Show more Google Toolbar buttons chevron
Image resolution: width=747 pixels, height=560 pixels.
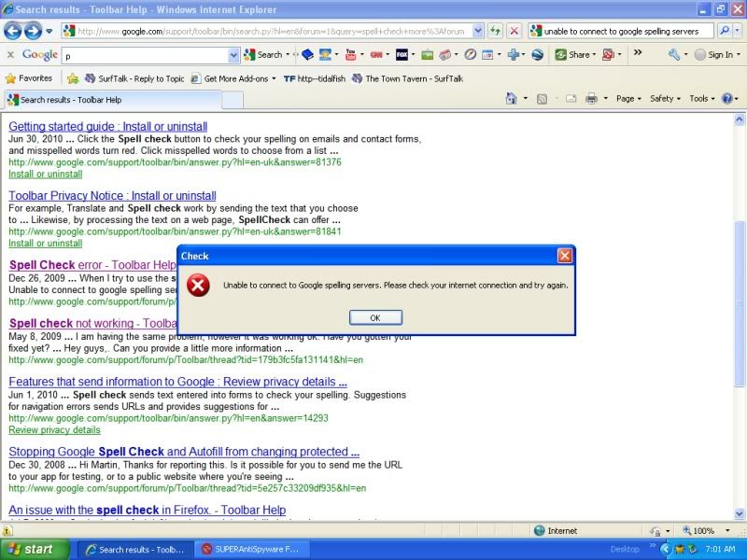coord(638,53)
